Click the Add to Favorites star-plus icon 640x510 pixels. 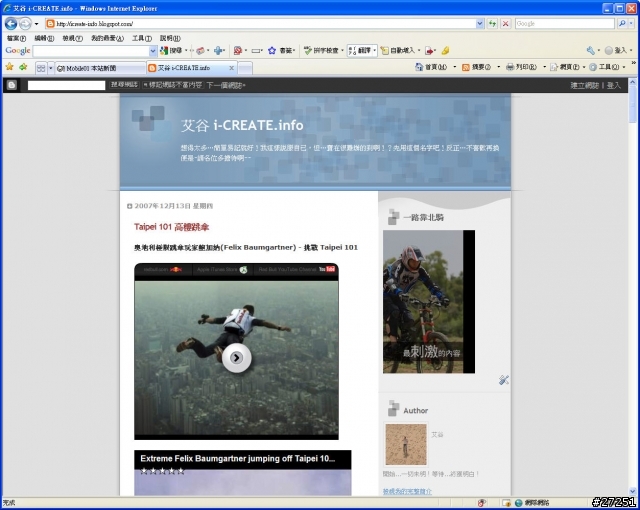click(23, 67)
